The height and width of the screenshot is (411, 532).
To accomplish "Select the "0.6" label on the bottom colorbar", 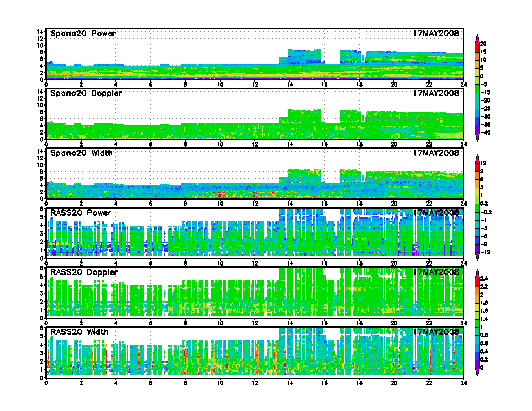I will tap(484, 343).
